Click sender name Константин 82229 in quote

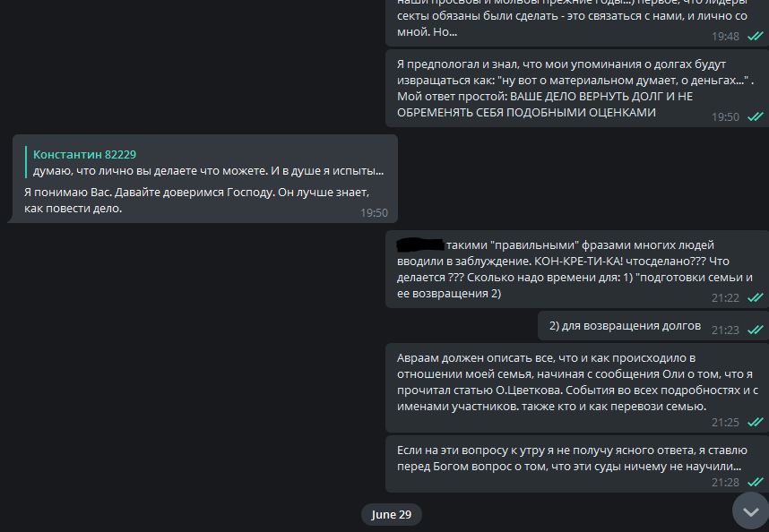point(84,154)
